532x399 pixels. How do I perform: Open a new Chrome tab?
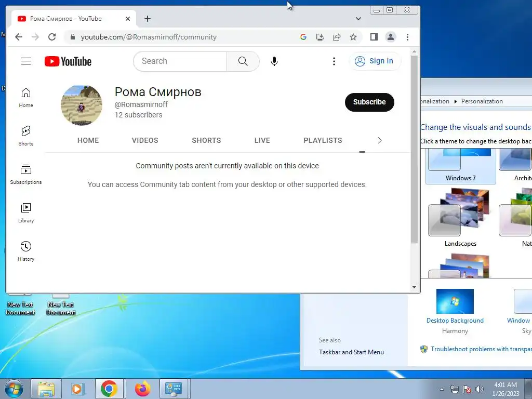tap(147, 19)
